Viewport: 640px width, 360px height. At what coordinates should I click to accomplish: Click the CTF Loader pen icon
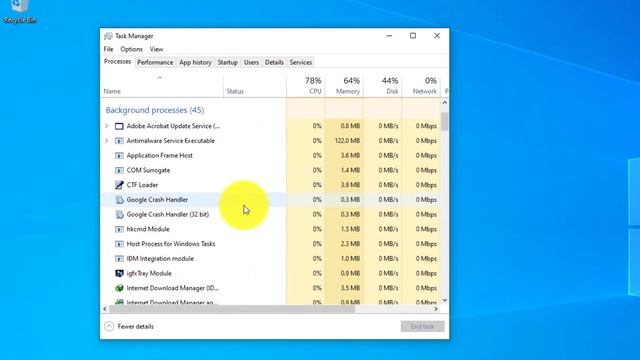pos(119,185)
